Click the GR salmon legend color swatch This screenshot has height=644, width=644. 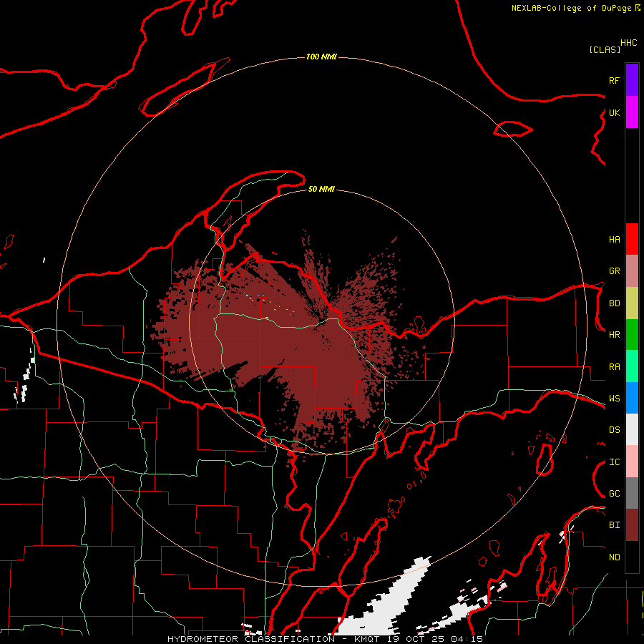click(632, 271)
